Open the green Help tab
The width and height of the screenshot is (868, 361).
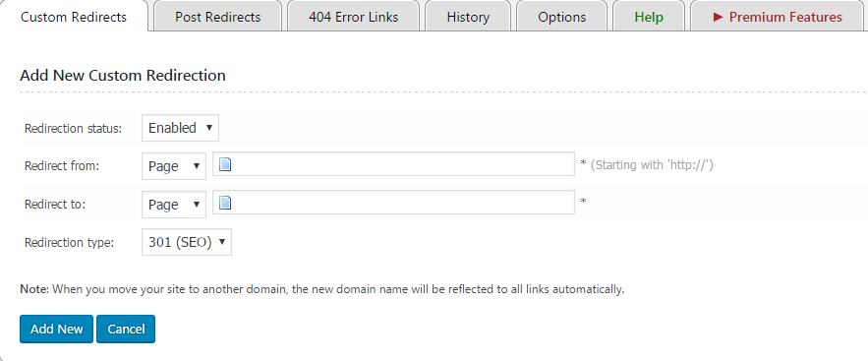pyautogui.click(x=649, y=17)
